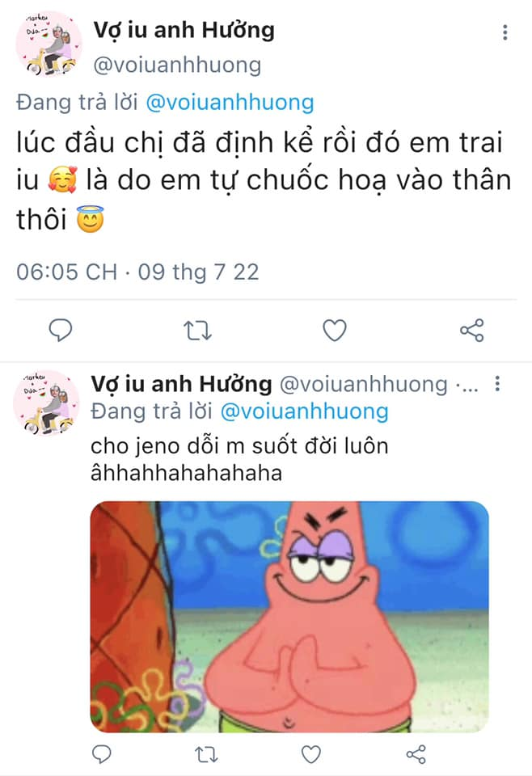Open the author name in second tweet

pos(181,384)
